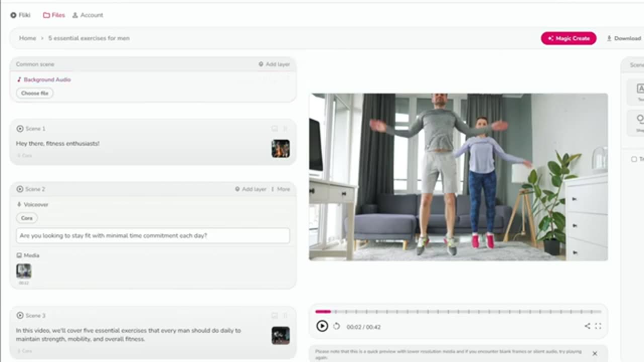The height and width of the screenshot is (362, 644).
Task: Click the preview time display 00:02 / 00:42
Action: pos(364,327)
